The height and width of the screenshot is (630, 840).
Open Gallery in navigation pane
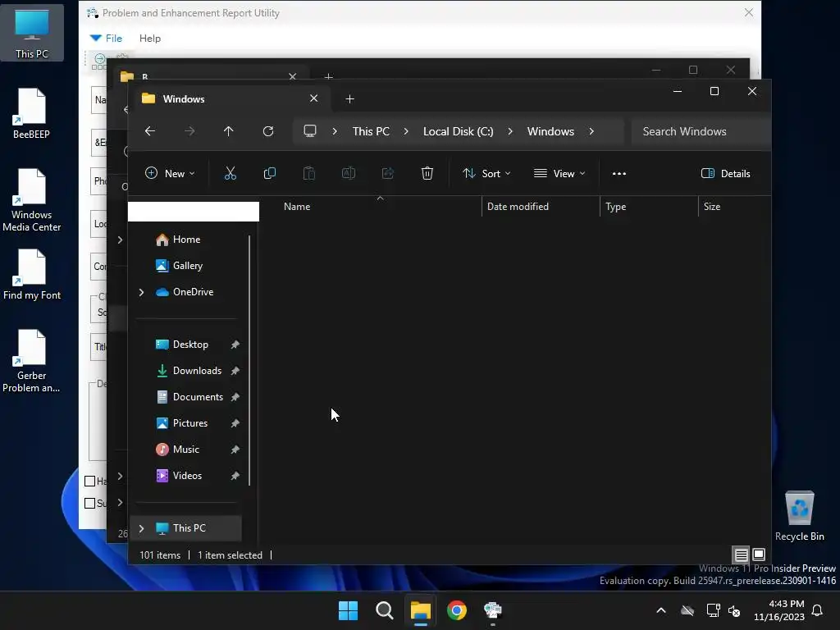click(185, 266)
